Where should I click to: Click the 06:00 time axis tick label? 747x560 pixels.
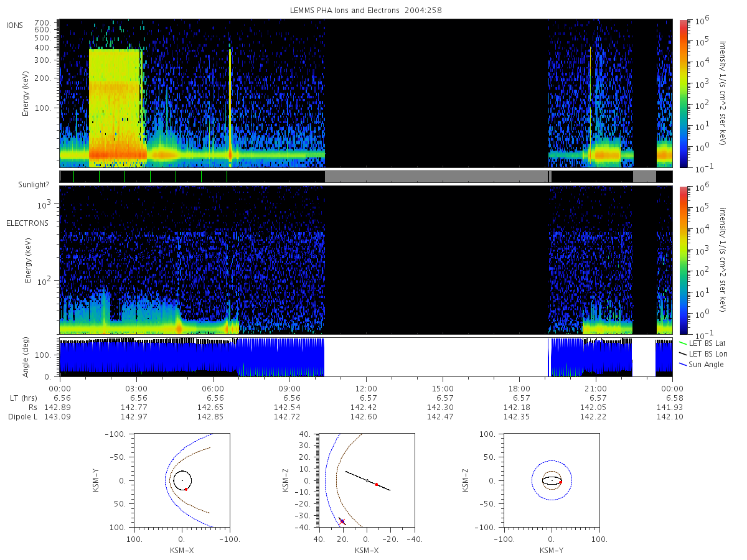pos(214,388)
